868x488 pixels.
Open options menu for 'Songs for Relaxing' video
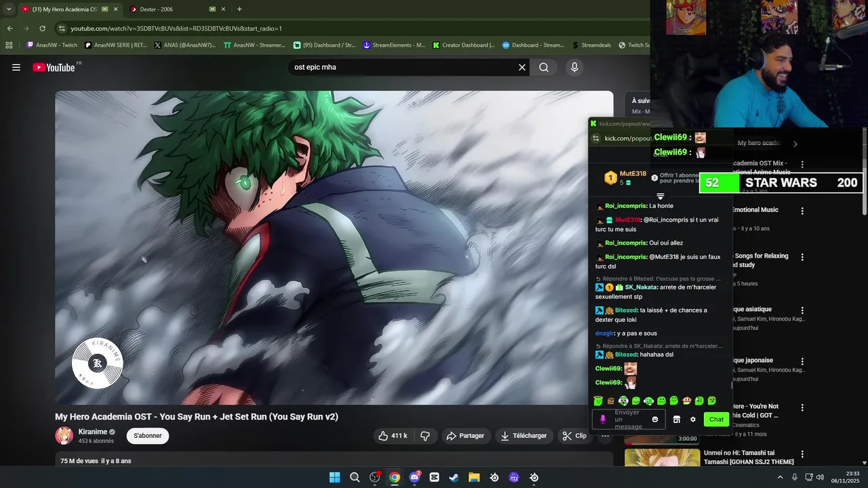(802, 257)
